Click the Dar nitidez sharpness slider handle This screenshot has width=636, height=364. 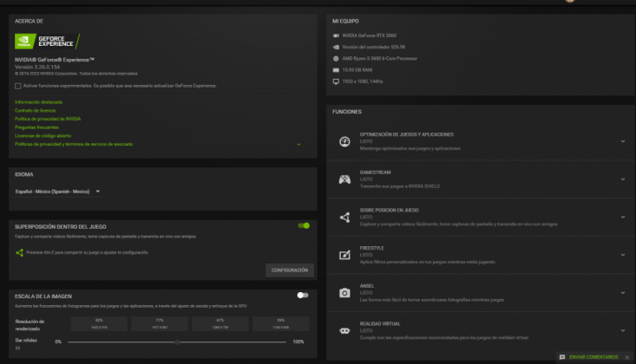[x=177, y=342]
